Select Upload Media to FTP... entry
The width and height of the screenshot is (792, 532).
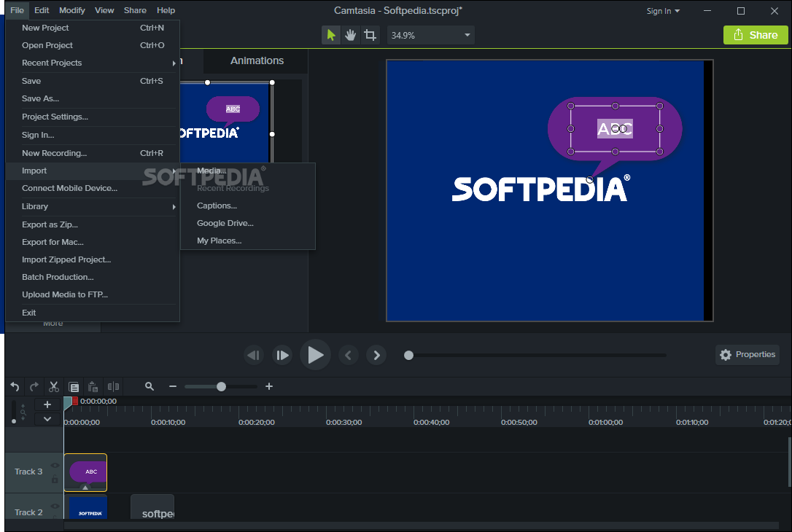[93, 294]
